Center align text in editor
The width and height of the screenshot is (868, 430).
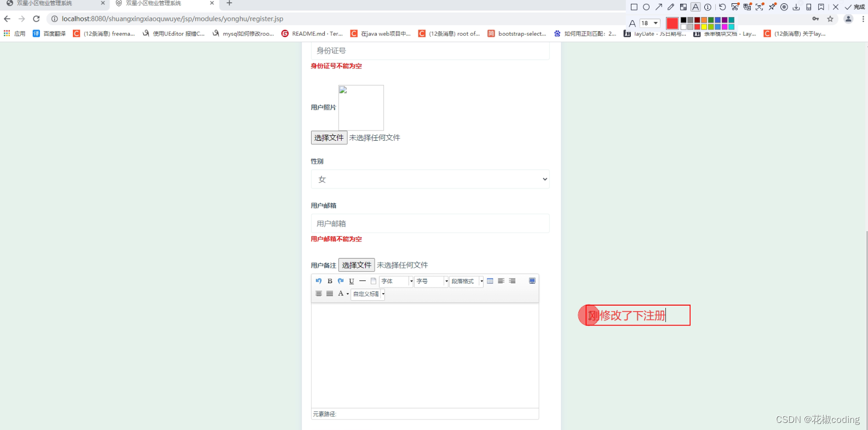click(x=319, y=294)
